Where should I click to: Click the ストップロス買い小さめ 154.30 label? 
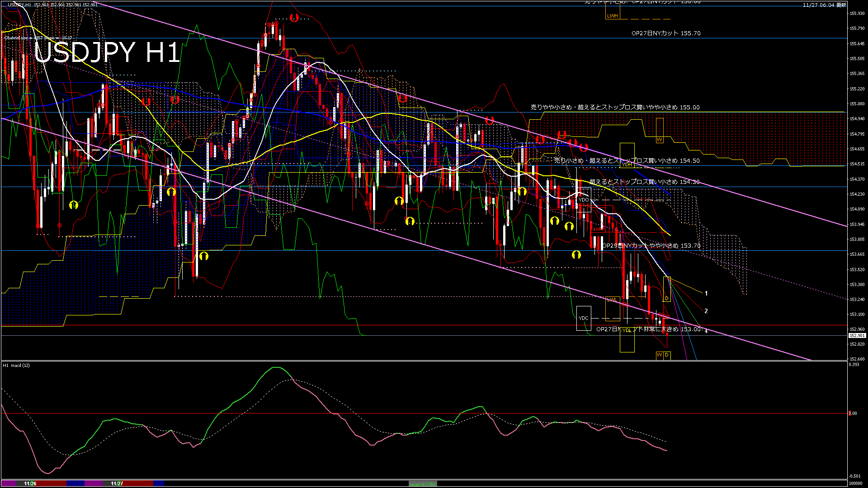[644, 182]
